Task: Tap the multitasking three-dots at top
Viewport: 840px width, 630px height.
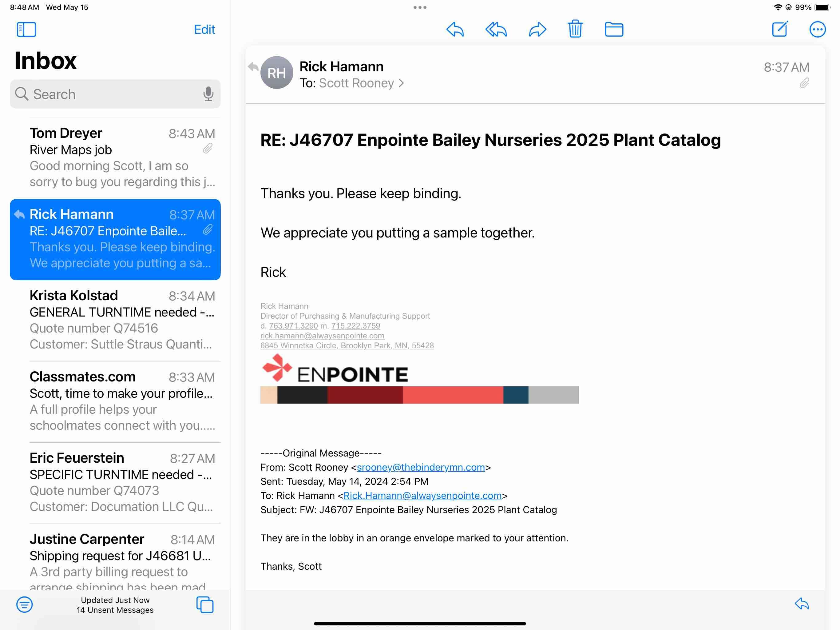Action: coord(420,7)
